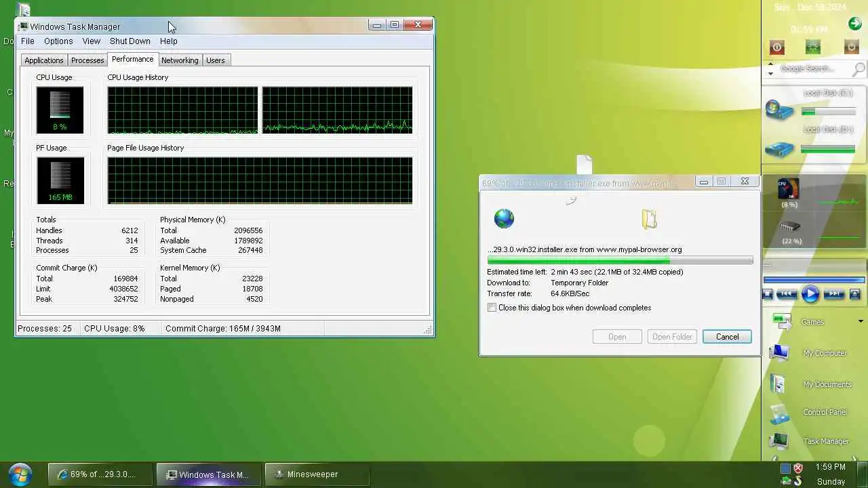Click the search provider up/down arrows
The image size is (868, 488).
click(x=770, y=68)
